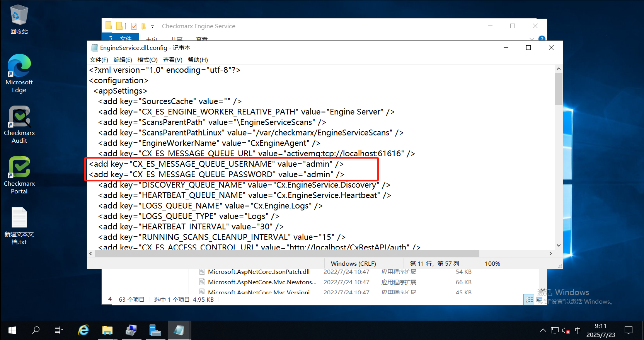Open the Recycle Bin desktop icon

[19, 19]
